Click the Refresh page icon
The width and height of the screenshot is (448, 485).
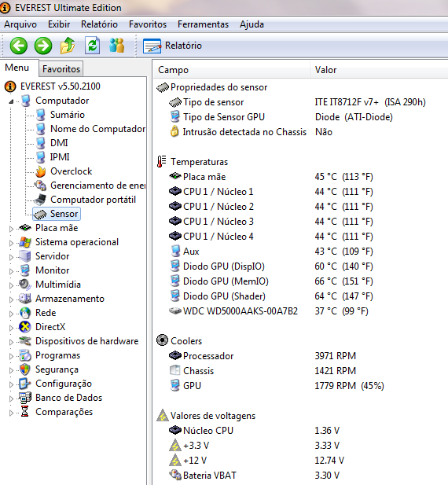tap(92, 46)
